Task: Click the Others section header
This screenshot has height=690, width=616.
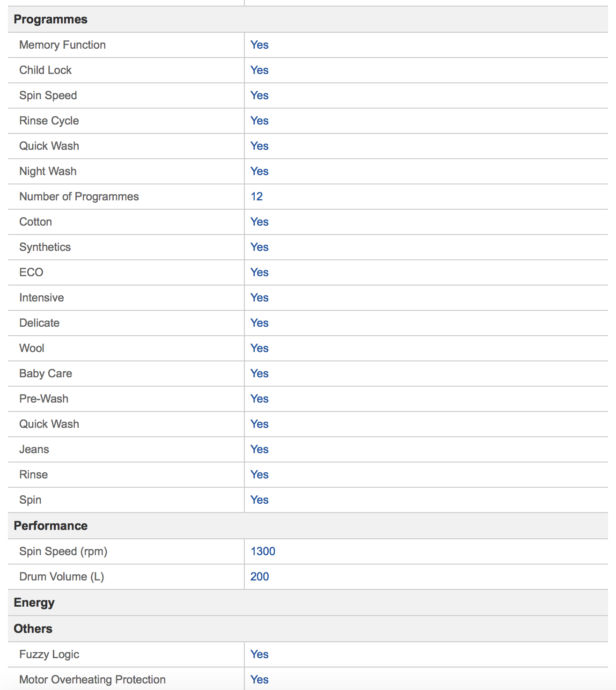Action: pos(33,629)
